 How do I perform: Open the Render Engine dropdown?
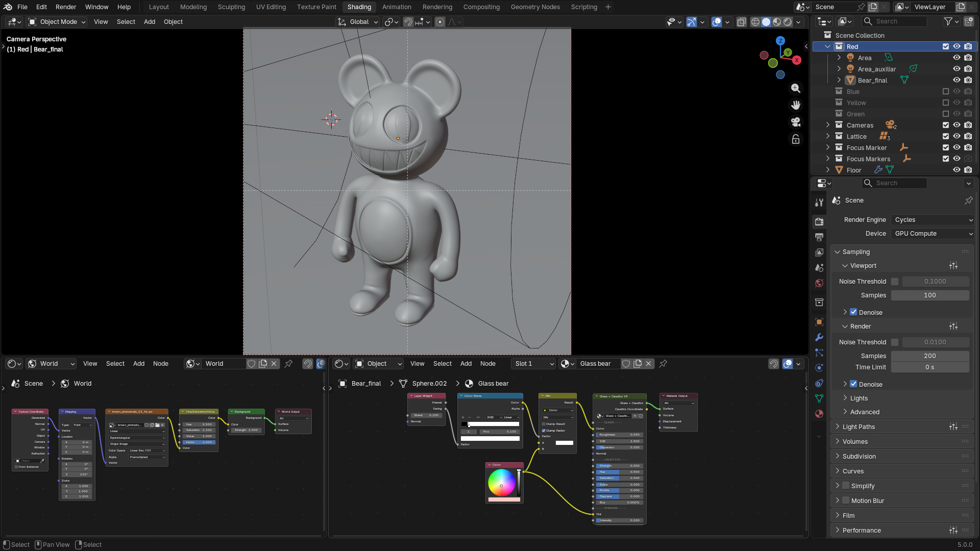pos(933,220)
